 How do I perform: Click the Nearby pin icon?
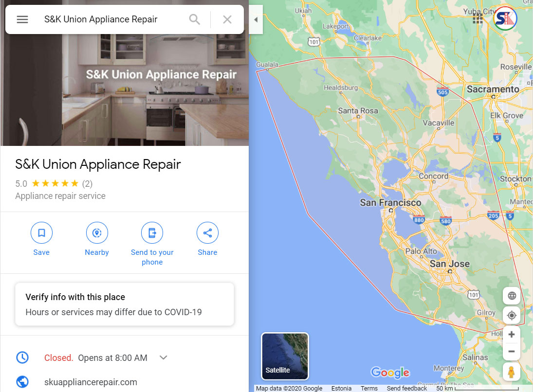tap(97, 232)
